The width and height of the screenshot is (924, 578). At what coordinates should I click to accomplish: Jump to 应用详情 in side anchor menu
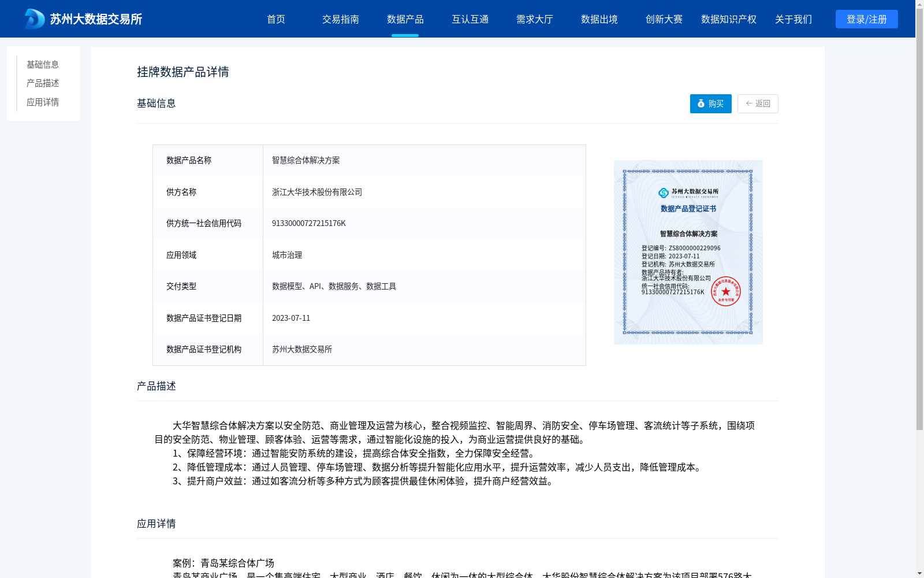click(43, 102)
